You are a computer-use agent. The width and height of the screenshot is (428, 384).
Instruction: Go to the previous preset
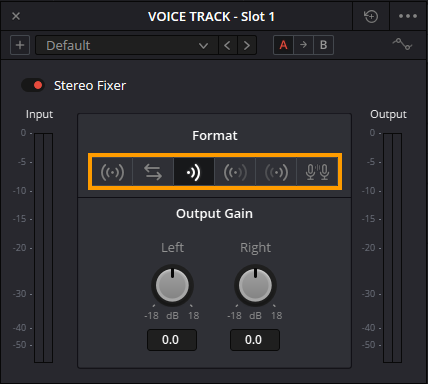[x=228, y=45]
